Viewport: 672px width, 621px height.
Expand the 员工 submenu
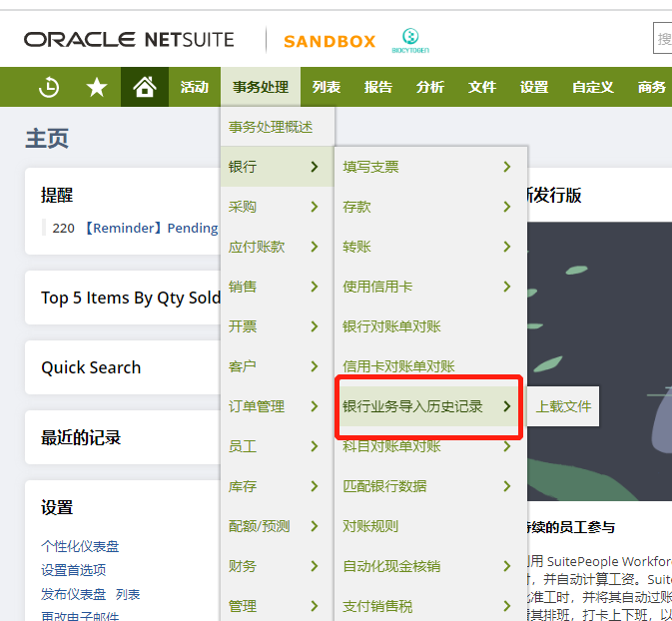click(x=278, y=446)
